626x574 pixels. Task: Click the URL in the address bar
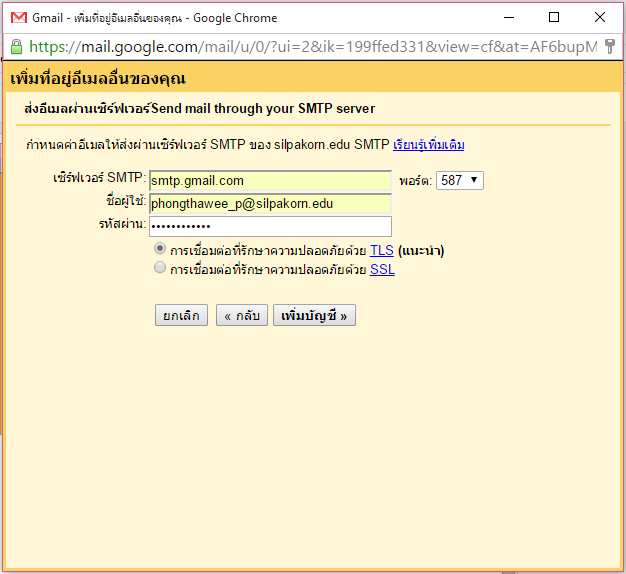(313, 47)
